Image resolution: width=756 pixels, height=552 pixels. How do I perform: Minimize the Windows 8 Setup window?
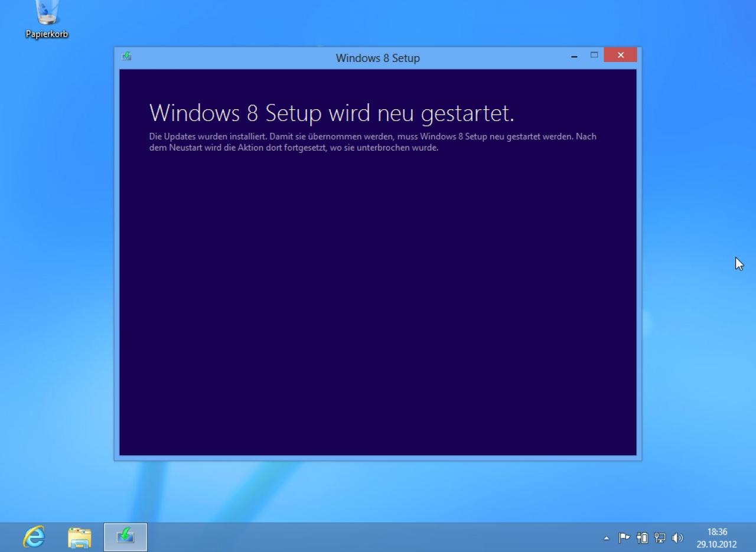coord(574,57)
